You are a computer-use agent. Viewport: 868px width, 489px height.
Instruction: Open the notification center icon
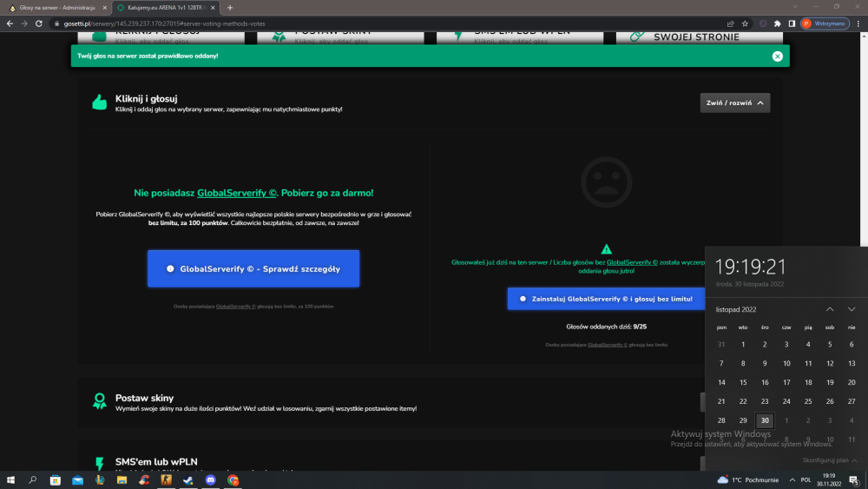(854, 480)
